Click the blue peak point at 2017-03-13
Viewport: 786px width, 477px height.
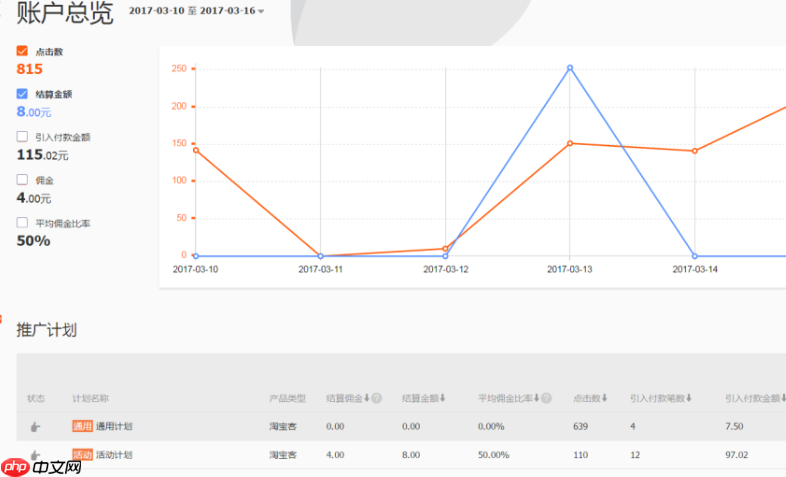click(x=570, y=68)
